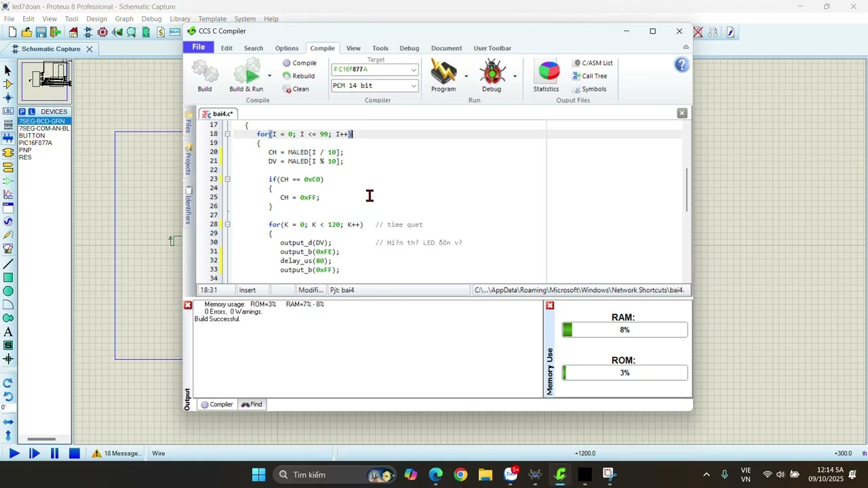Image resolution: width=868 pixels, height=488 pixels.
Task: Click the Clean button
Action: pyautogui.click(x=296, y=89)
